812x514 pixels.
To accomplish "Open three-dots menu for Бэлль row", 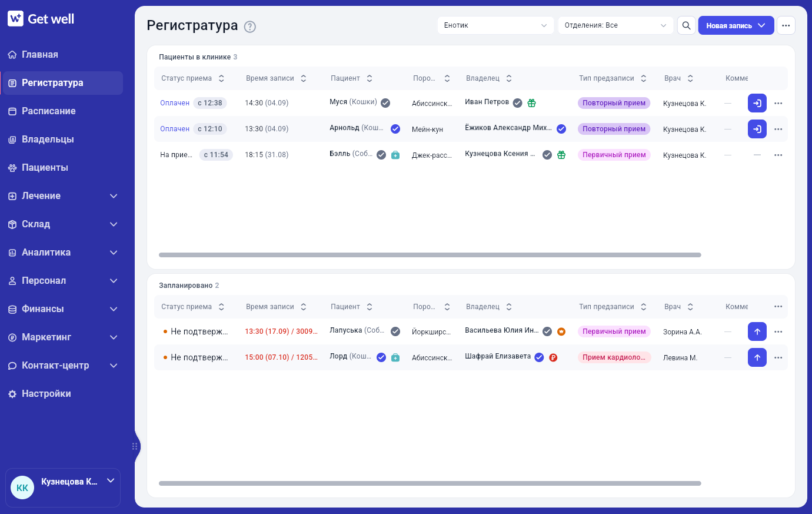I will (778, 155).
